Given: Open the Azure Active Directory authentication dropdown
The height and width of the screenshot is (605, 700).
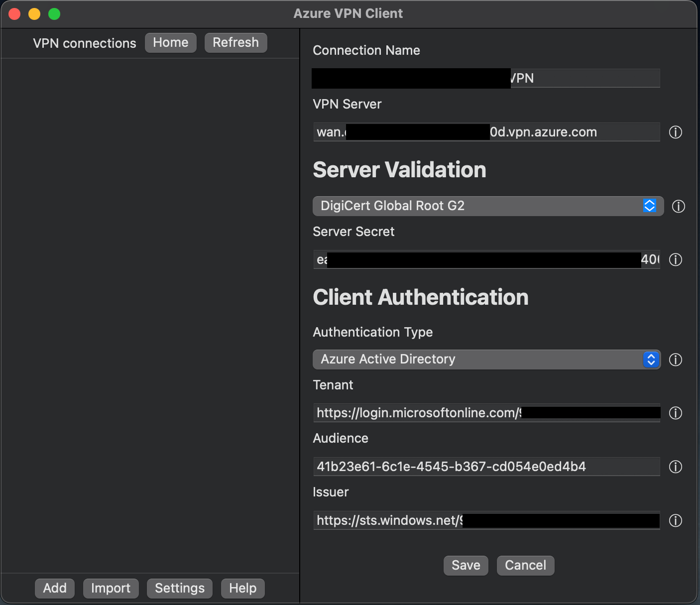Looking at the screenshot, I should pos(486,360).
